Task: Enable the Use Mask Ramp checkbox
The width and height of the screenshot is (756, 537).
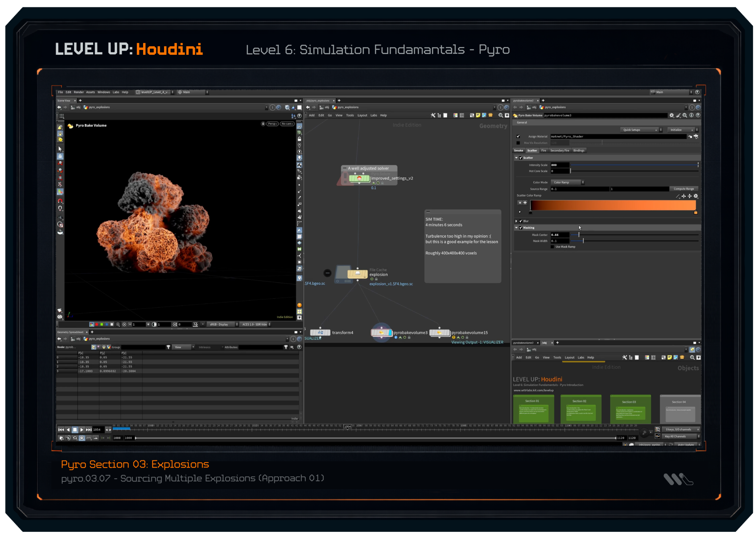Action: coord(552,246)
